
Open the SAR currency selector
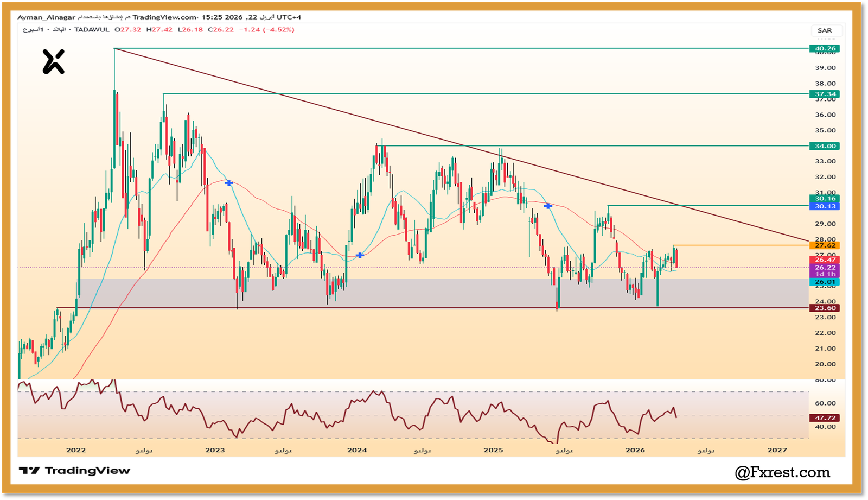[x=824, y=31]
